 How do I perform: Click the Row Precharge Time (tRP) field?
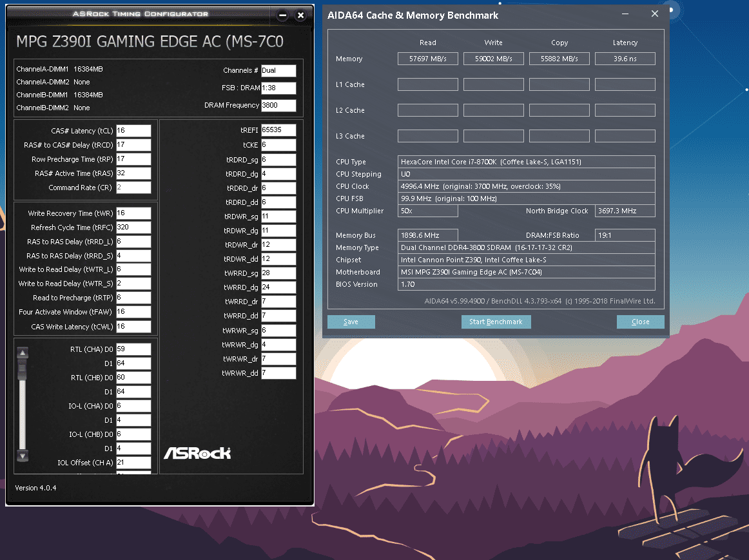click(134, 159)
